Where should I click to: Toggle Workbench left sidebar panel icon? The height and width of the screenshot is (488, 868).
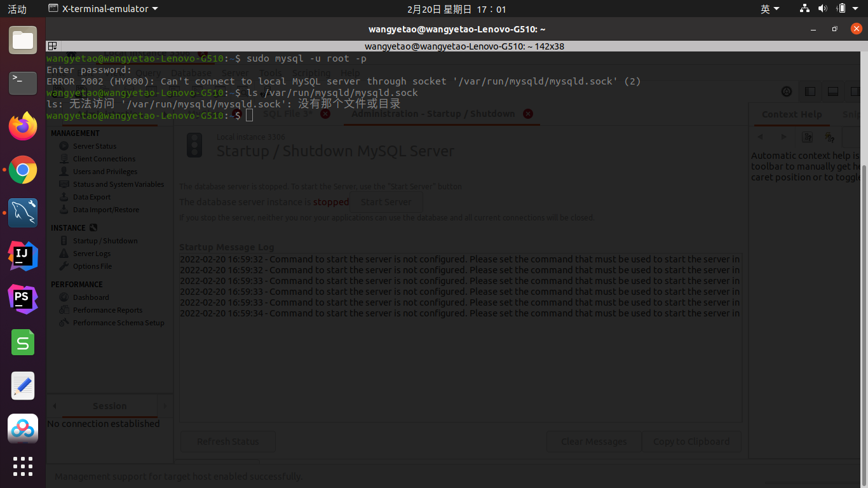(x=810, y=92)
